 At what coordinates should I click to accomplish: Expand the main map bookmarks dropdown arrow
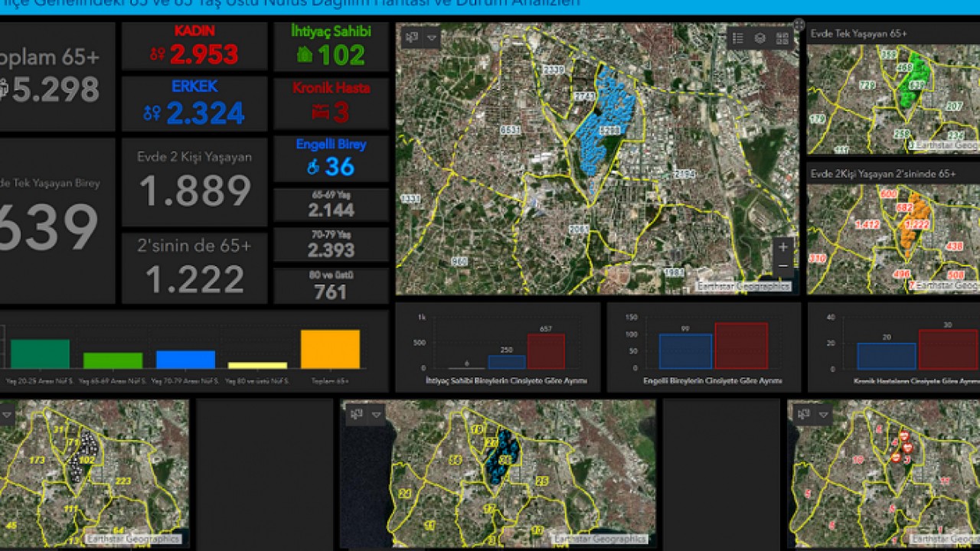[x=432, y=37]
